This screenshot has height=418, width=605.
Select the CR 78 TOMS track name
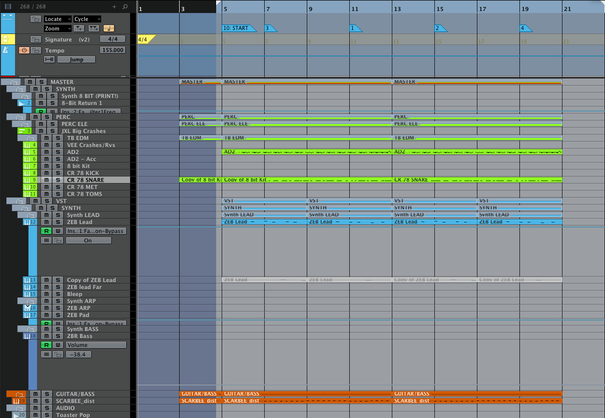[84, 194]
